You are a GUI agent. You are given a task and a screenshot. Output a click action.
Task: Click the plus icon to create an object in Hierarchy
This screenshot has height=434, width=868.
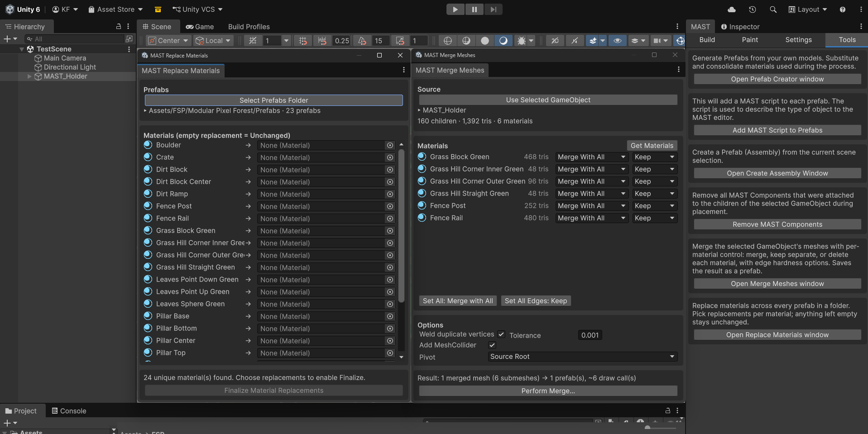tap(7, 39)
